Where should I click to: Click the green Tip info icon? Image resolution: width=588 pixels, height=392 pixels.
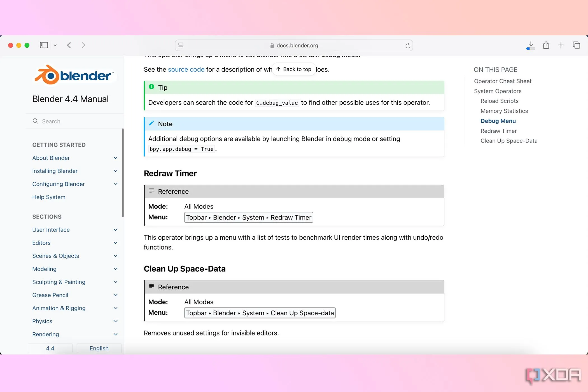[x=151, y=87]
